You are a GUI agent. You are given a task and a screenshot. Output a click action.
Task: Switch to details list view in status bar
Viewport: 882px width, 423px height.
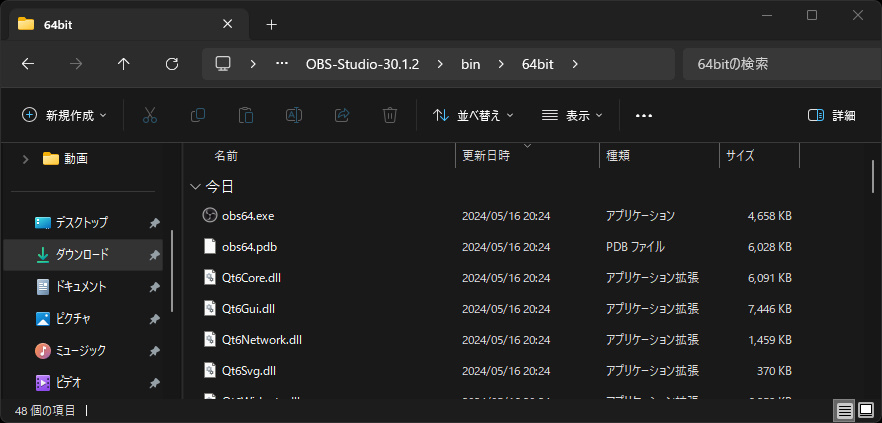[844, 411]
